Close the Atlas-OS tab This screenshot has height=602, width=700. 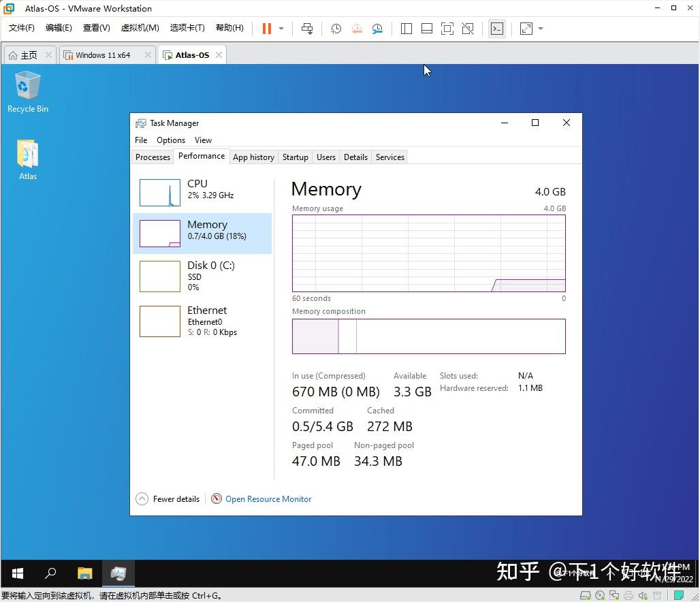point(219,54)
